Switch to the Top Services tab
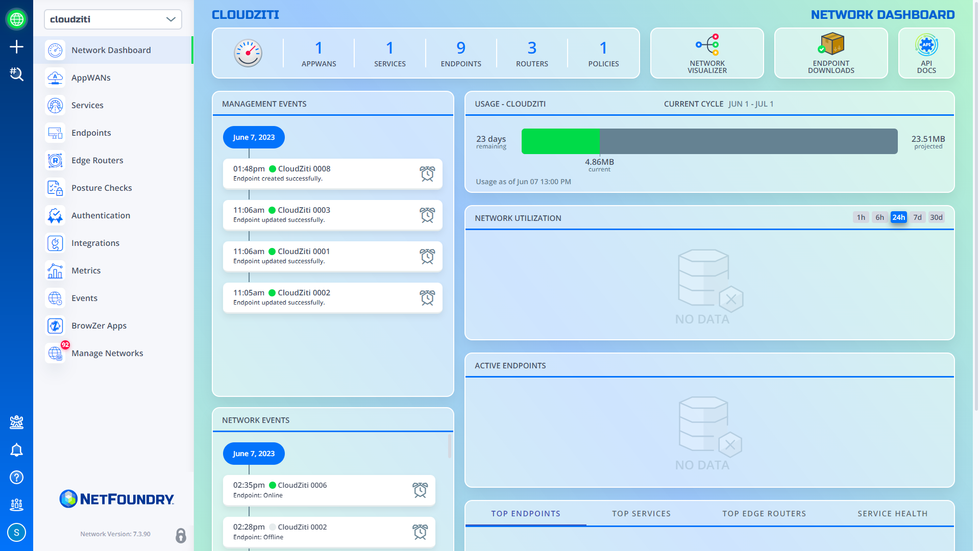The width and height of the screenshot is (980, 551). point(642,514)
